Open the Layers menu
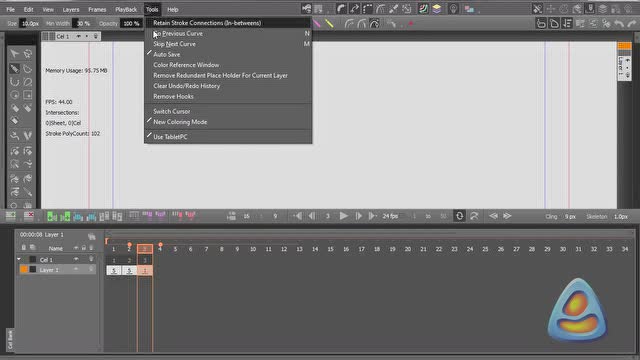The width and height of the screenshot is (640, 360). (x=71, y=9)
